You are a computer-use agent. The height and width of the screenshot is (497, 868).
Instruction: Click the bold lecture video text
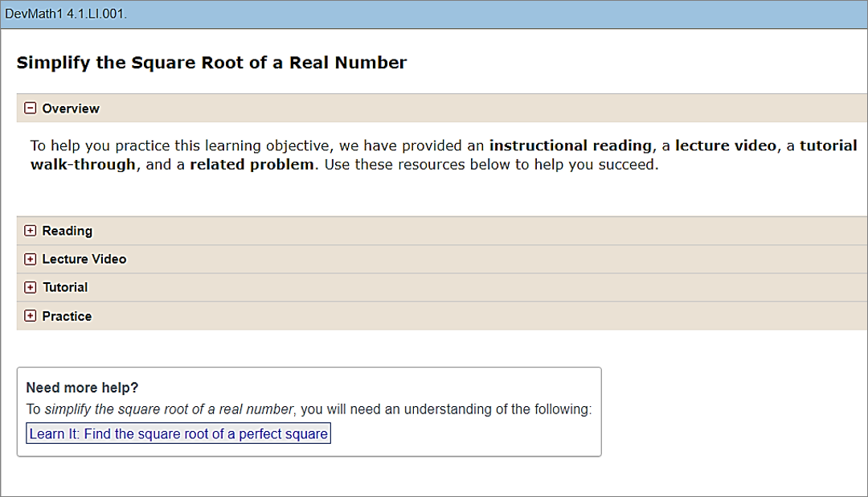click(726, 146)
